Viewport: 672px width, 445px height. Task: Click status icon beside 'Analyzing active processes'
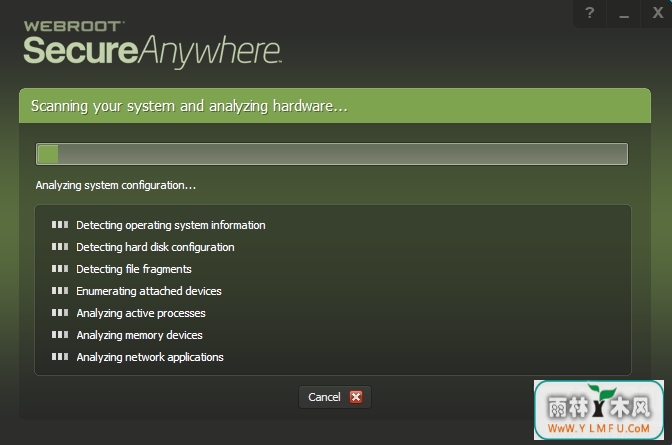coord(60,313)
